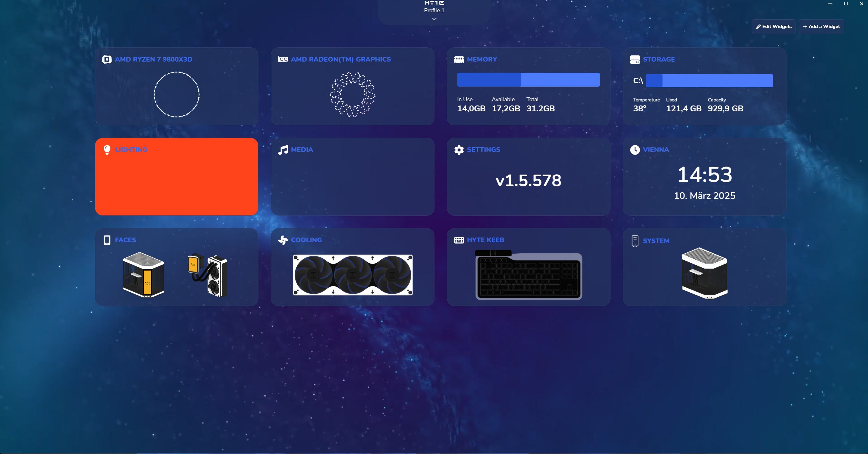Click the CPU chip icon beside AMD Ryzen
868x454 pixels.
(106, 59)
